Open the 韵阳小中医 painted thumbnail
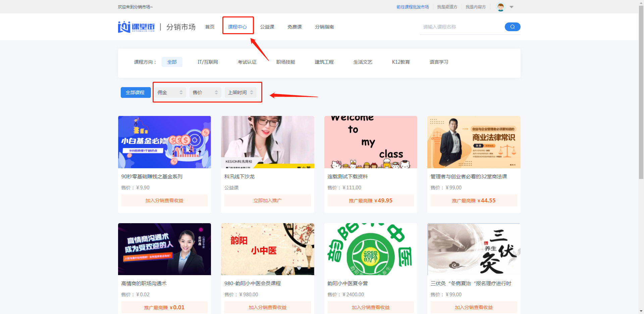644x314 pixels. [268, 249]
